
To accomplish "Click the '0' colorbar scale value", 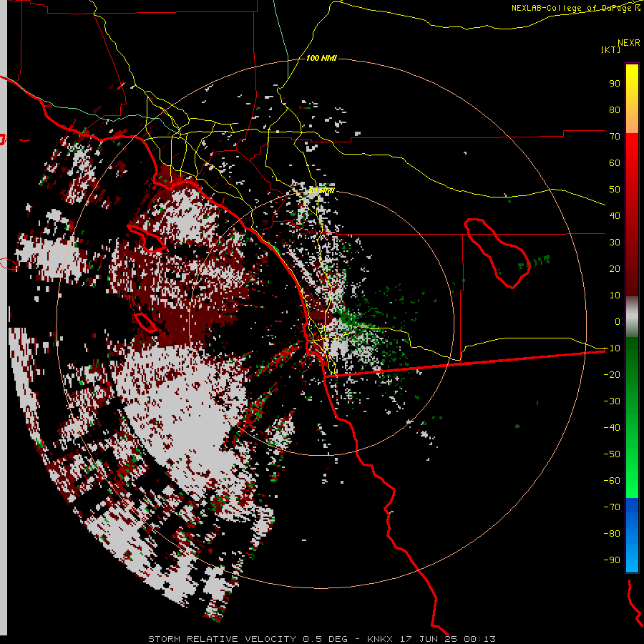I will click(618, 322).
